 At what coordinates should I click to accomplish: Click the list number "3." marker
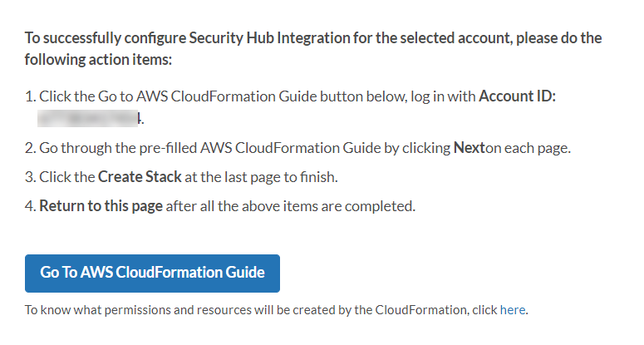pos(30,176)
